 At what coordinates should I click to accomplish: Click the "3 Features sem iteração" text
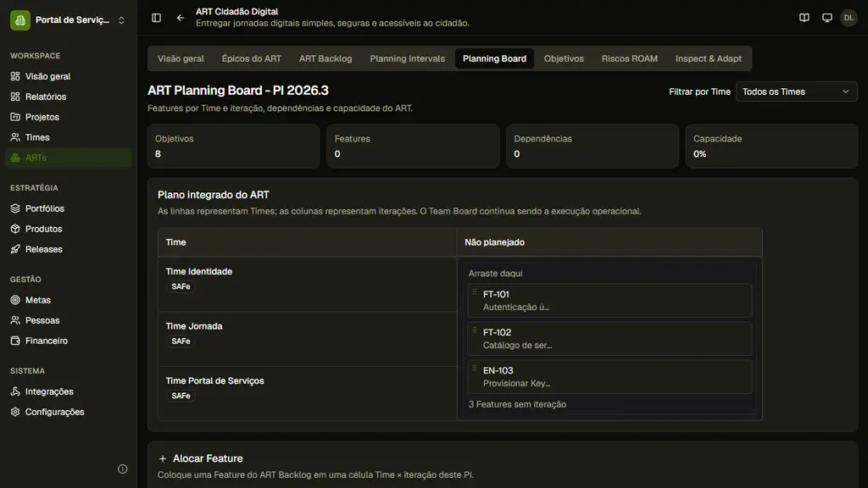[x=517, y=404]
